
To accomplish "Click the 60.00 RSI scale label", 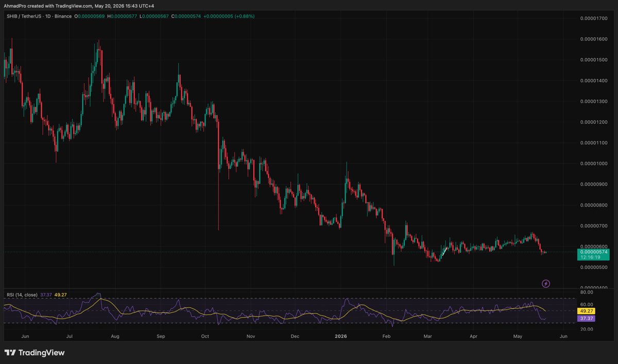I will pos(587,305).
